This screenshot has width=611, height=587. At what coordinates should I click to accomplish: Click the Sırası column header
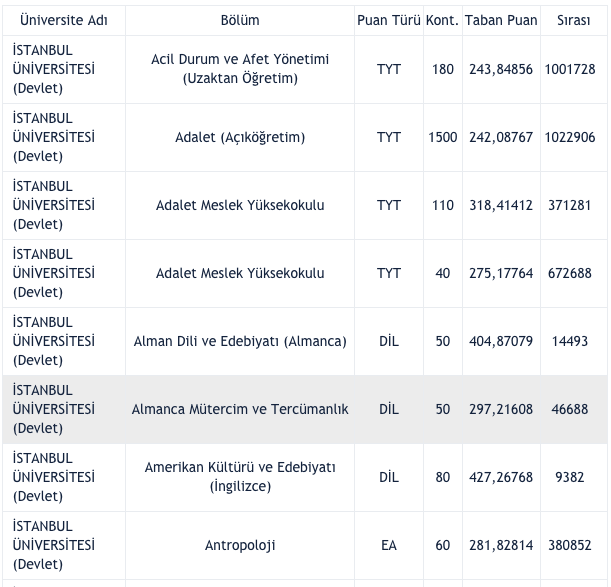(x=570, y=20)
